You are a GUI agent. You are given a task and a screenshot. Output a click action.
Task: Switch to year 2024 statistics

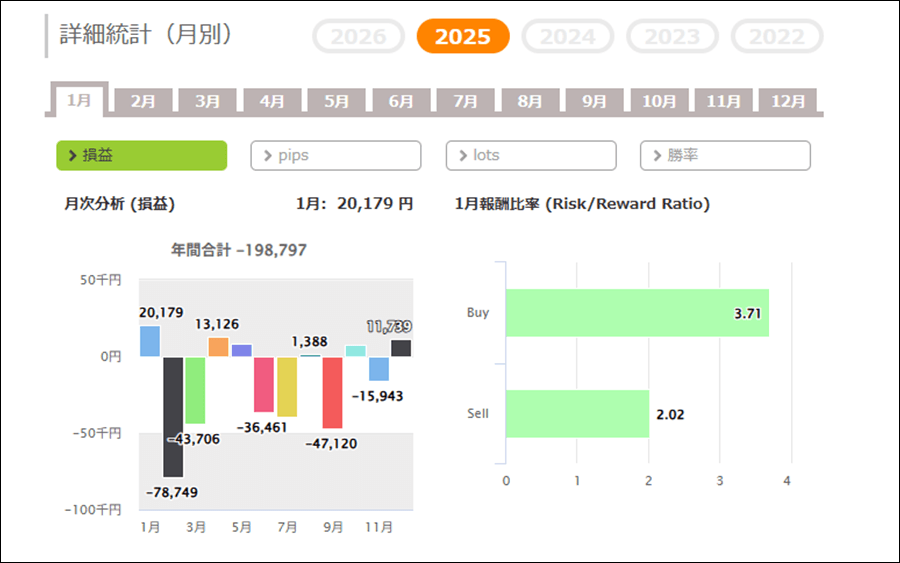(x=567, y=37)
